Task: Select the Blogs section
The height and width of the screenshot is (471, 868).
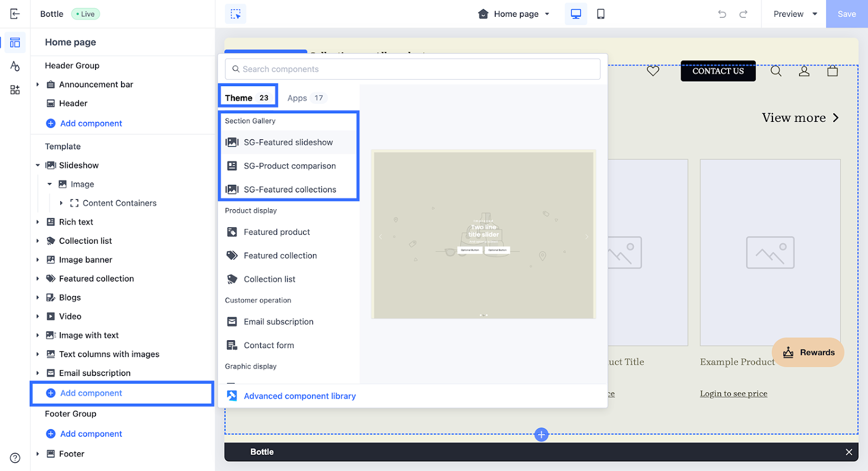Action: [69, 298]
